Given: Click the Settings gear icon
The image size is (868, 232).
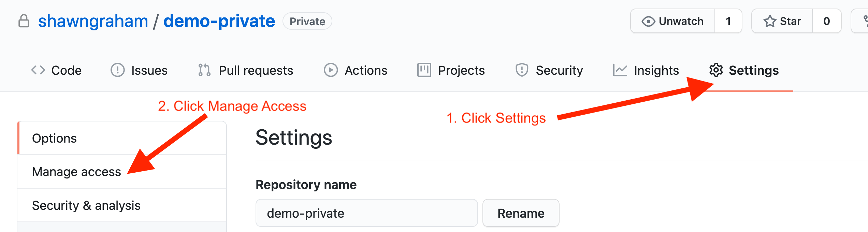Looking at the screenshot, I should pyautogui.click(x=716, y=70).
